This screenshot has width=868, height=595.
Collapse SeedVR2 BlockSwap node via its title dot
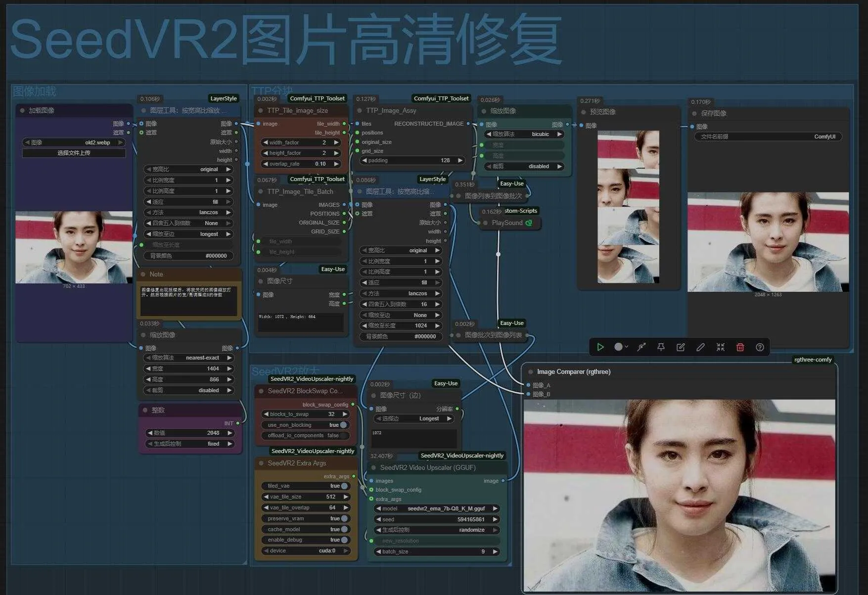click(261, 391)
